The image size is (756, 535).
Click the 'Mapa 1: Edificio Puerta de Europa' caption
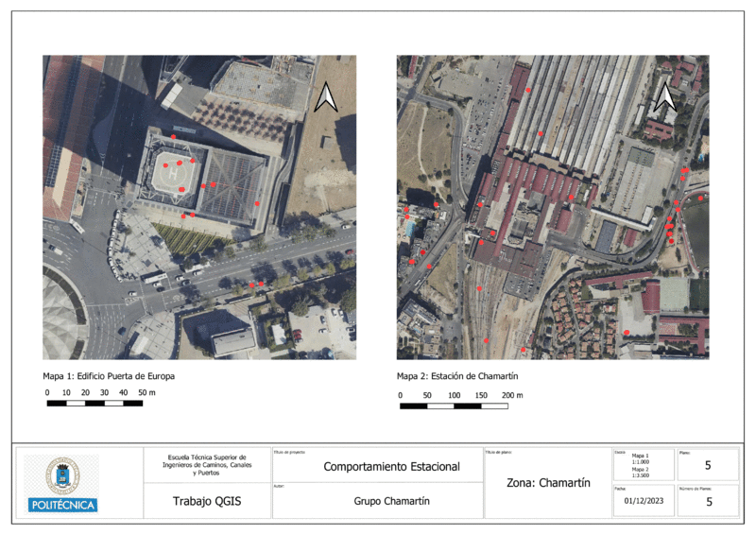point(109,375)
